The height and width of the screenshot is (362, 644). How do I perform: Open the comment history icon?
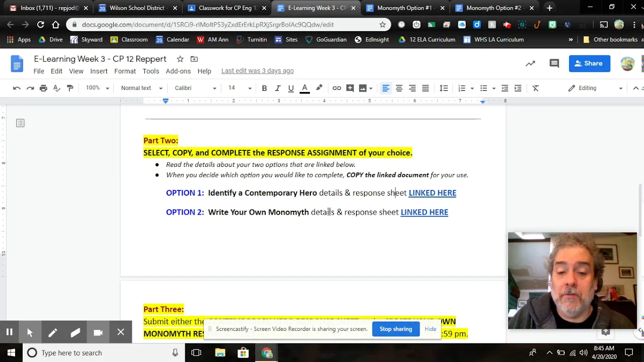click(554, 63)
